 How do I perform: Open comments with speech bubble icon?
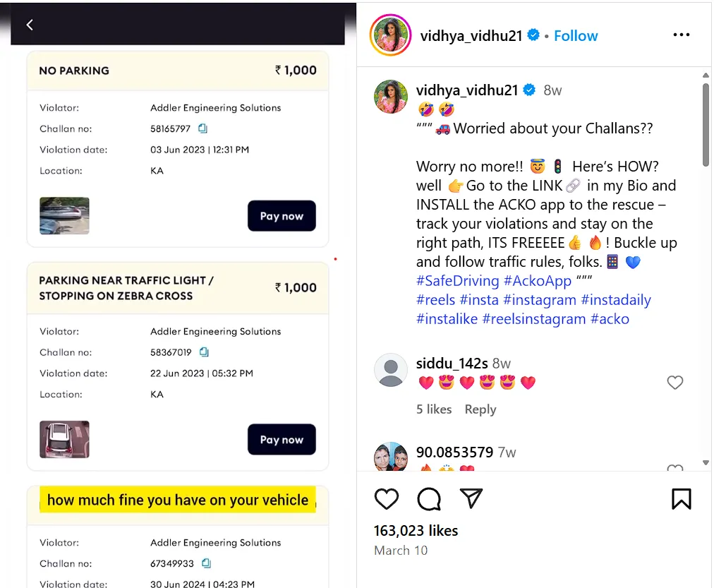pyautogui.click(x=429, y=499)
